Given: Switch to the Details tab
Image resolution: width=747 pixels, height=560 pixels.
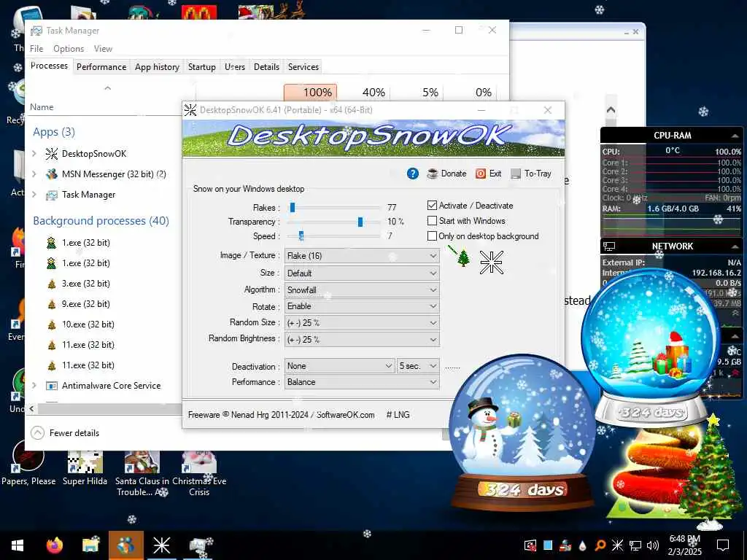Looking at the screenshot, I should tap(266, 66).
